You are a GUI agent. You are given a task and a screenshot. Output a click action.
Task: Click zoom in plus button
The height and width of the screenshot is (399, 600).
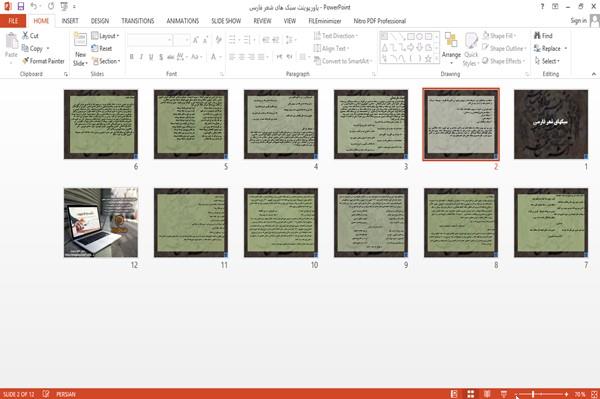pyautogui.click(x=566, y=394)
